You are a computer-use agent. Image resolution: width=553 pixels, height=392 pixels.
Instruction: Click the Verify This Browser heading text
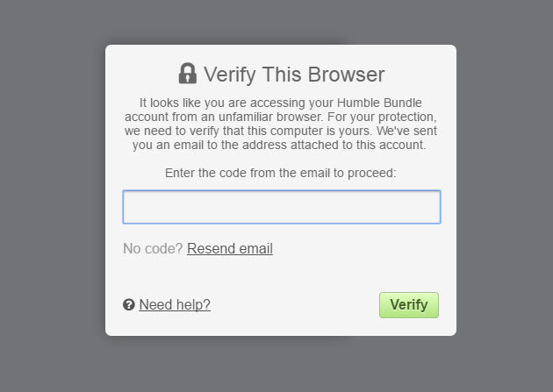point(294,75)
